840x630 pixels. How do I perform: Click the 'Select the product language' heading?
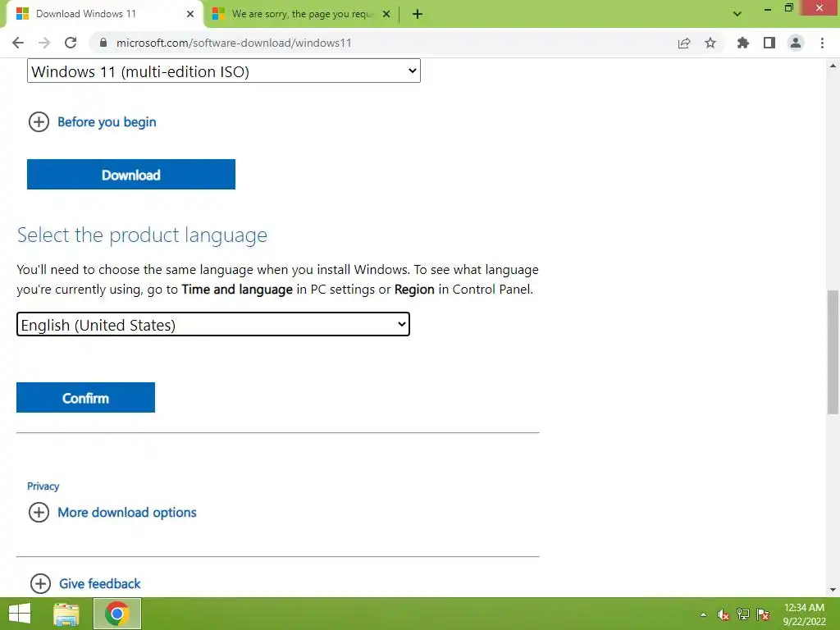[x=142, y=235]
